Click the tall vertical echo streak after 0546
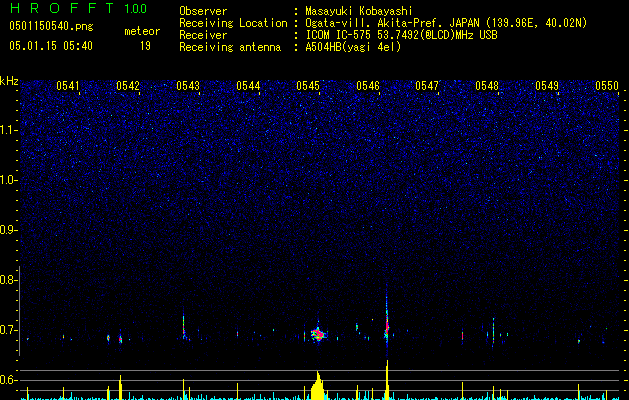The width and height of the screenshot is (629, 400). point(387,321)
